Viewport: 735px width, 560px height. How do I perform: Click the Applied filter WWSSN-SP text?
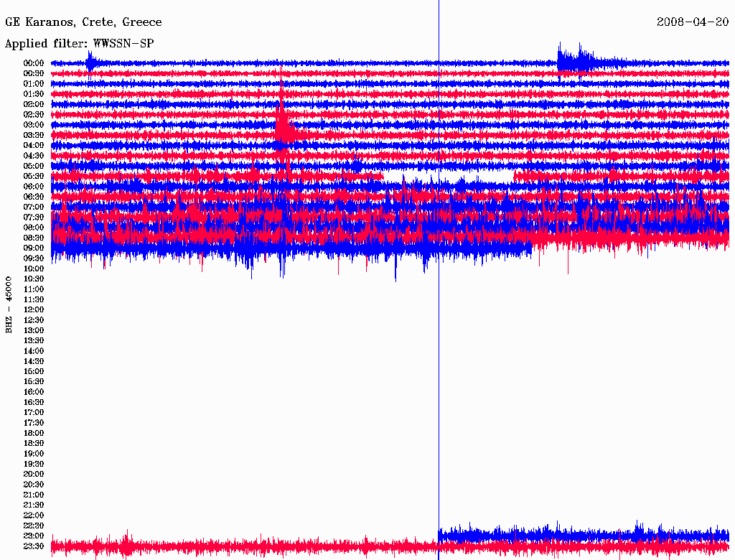click(x=79, y=44)
